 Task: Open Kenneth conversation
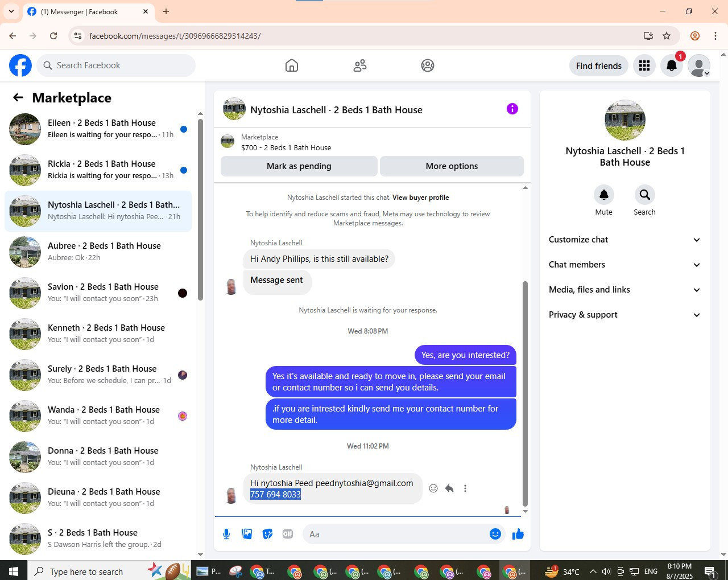point(98,334)
